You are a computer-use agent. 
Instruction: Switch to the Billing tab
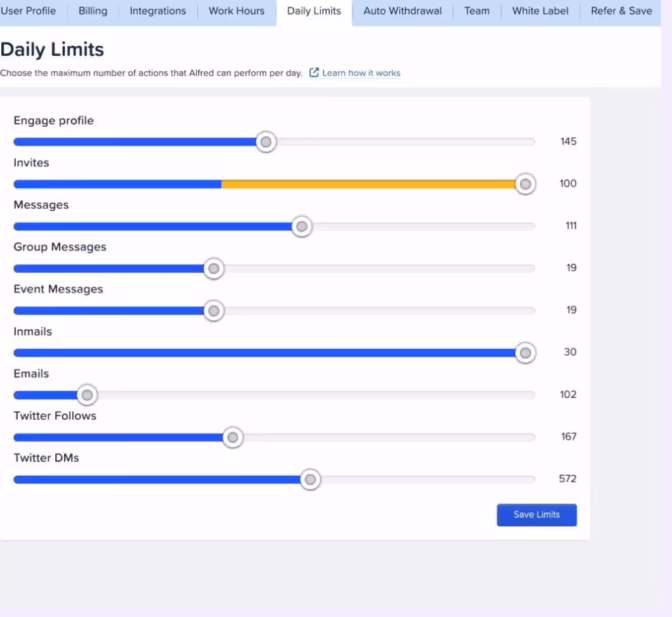point(93,11)
